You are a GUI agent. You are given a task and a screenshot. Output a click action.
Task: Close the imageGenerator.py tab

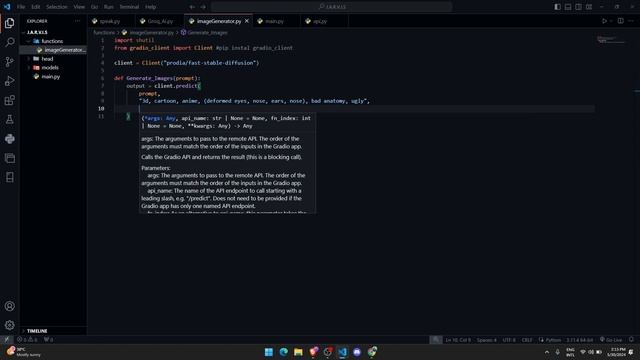247,21
